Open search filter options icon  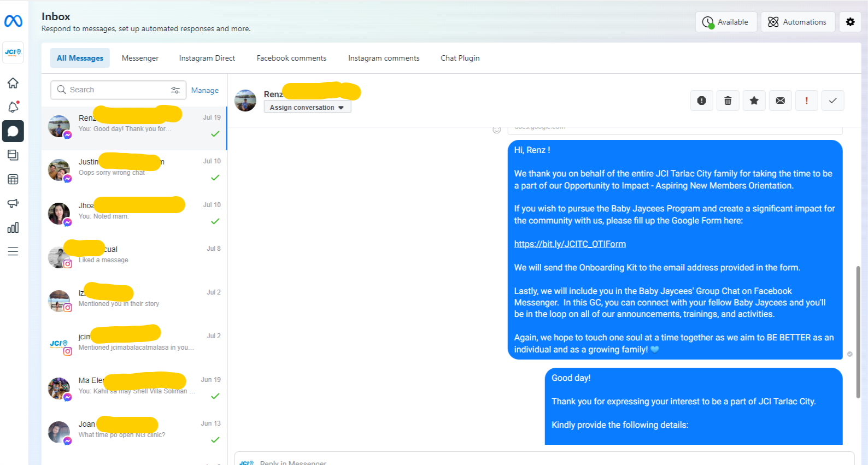click(175, 90)
